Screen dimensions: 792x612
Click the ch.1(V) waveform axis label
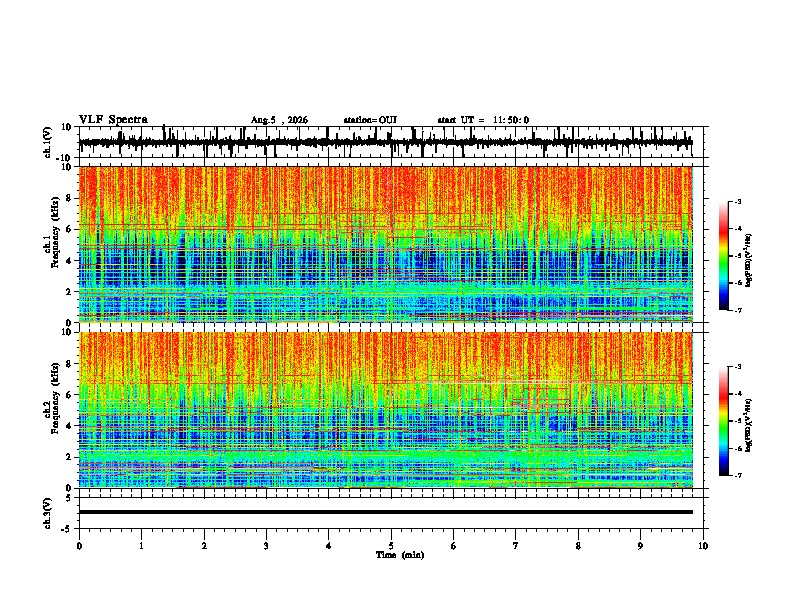pos(48,142)
